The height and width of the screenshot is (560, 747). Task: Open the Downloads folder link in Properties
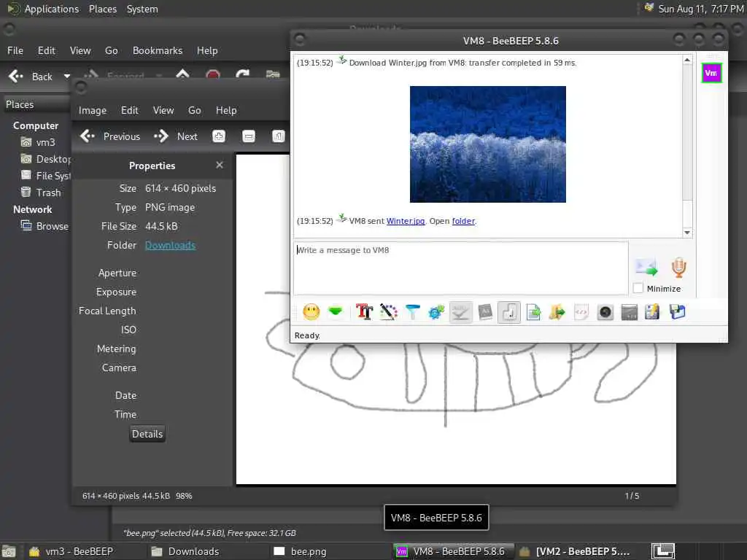pos(170,245)
